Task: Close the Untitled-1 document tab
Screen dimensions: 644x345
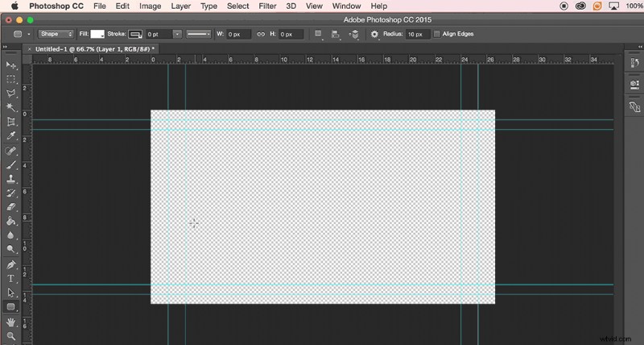Action: point(29,49)
